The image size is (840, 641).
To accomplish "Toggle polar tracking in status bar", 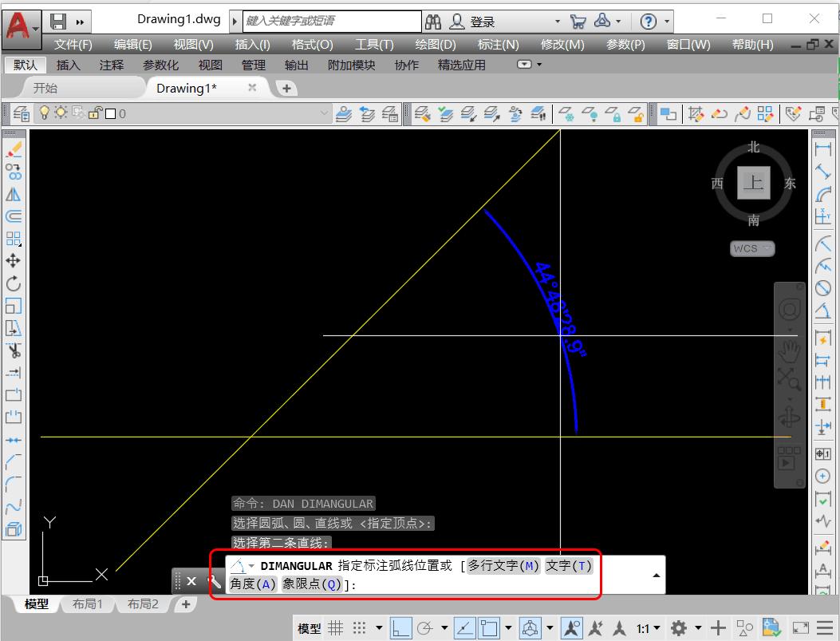I will [425, 628].
